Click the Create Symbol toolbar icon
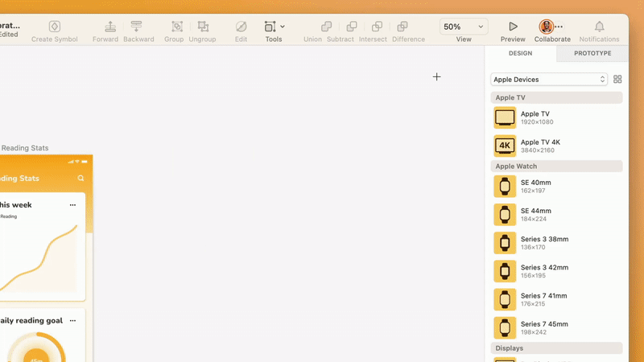 55,27
